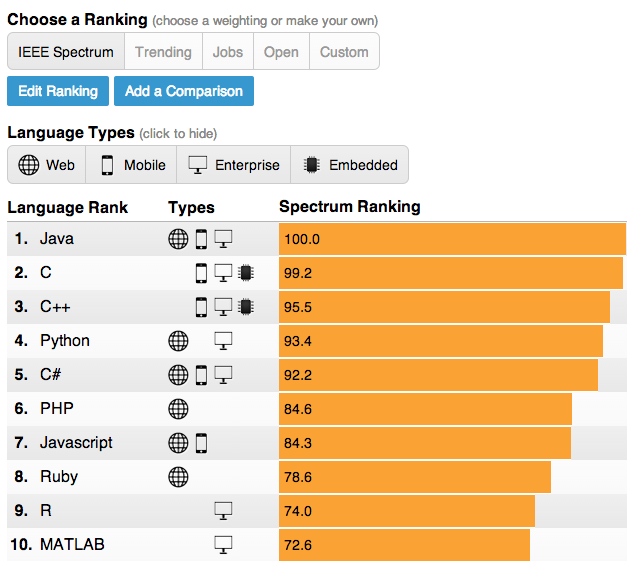Viewport: 635px width, 561px height.
Task: Click the 92.2 score value for C#
Action: click(298, 375)
